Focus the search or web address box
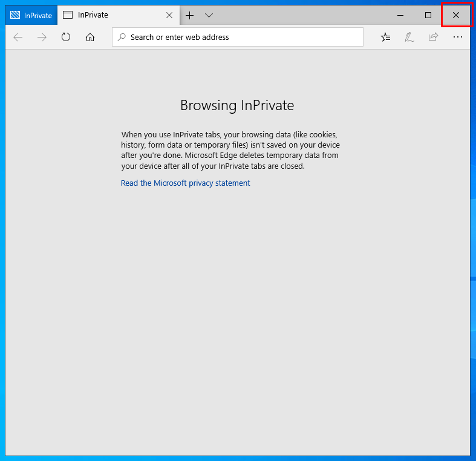Image resolution: width=476 pixels, height=461 pixels. (x=238, y=37)
